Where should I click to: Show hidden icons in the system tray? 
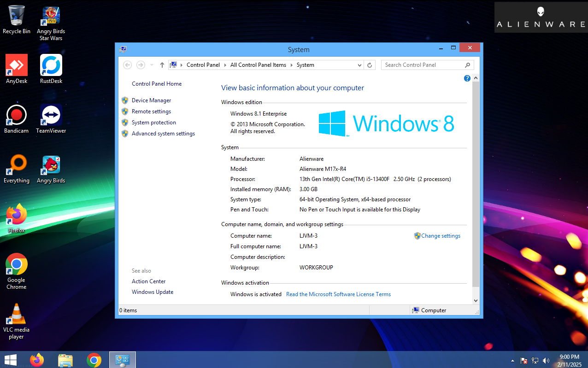pos(512,361)
